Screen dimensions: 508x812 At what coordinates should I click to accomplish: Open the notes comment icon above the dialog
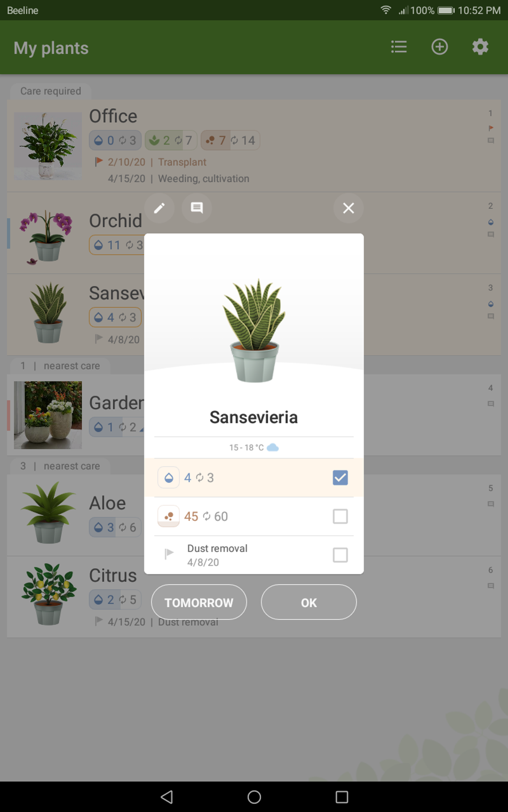coord(197,208)
